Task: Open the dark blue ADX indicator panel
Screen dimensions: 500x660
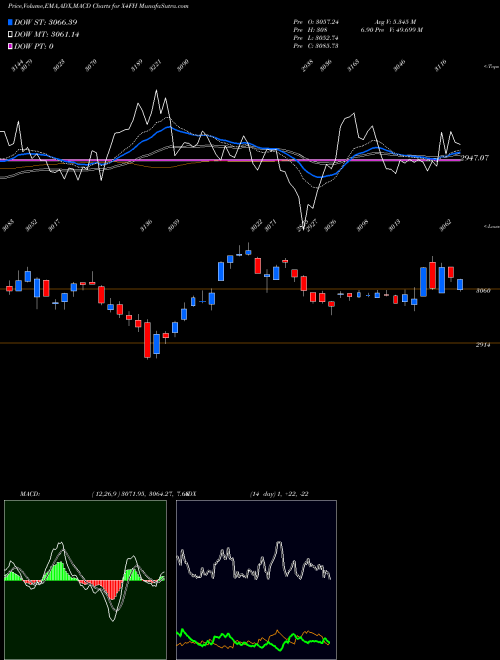Action: coord(256,580)
